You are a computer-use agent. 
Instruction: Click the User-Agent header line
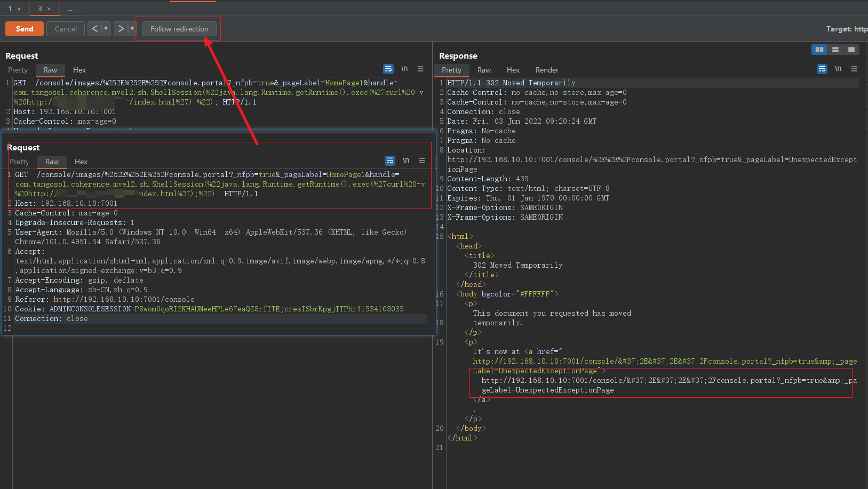(x=211, y=237)
